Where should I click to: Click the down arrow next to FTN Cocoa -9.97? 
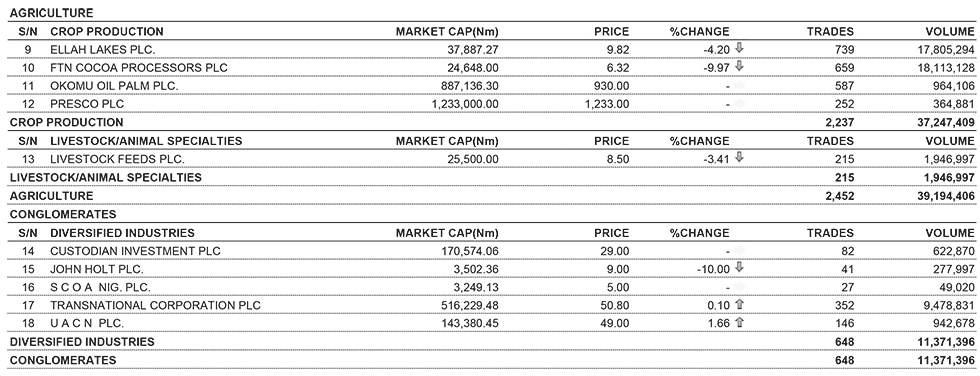[739, 67]
